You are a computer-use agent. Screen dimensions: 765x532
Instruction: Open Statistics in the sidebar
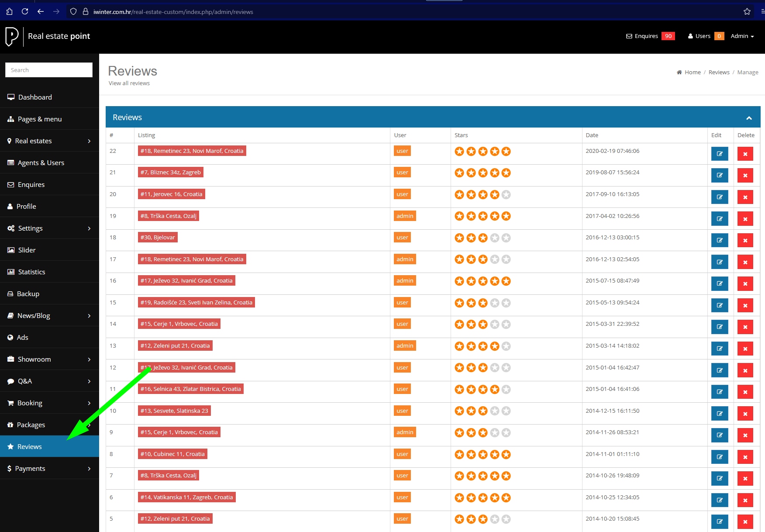coord(49,272)
